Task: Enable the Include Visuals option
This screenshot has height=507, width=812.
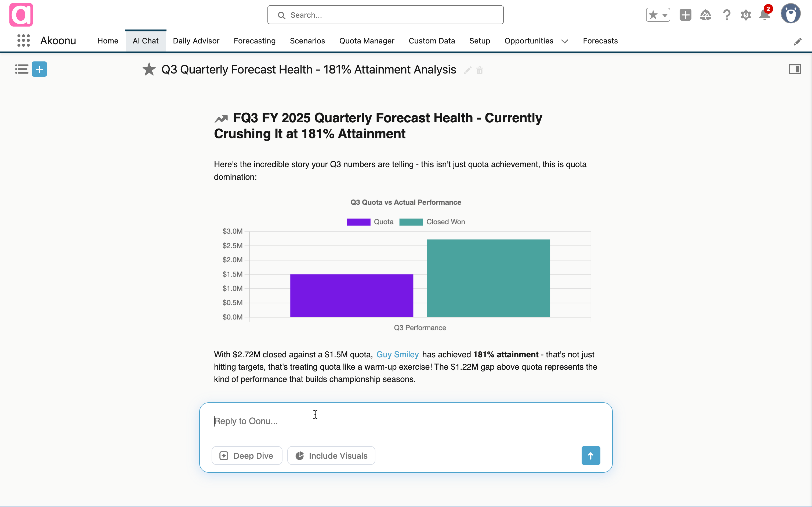Action: pyautogui.click(x=331, y=455)
